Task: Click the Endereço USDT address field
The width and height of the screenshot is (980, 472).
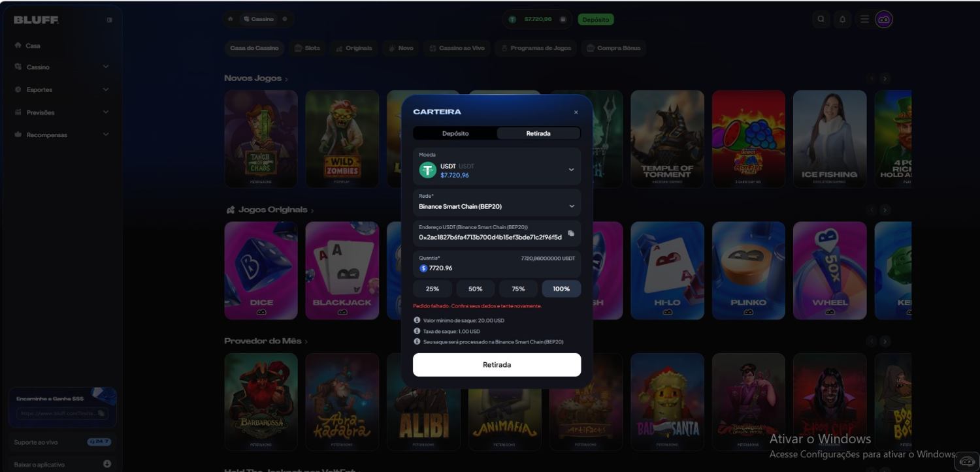Action: [497, 233]
